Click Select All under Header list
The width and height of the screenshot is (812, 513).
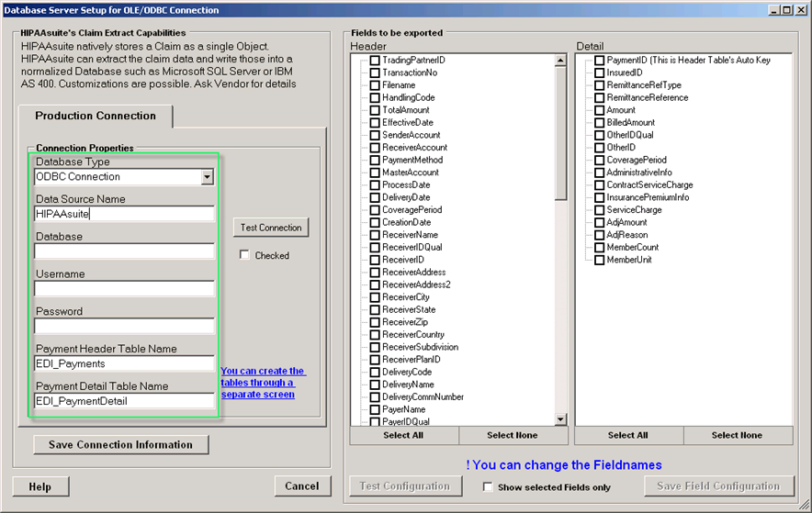pos(403,436)
